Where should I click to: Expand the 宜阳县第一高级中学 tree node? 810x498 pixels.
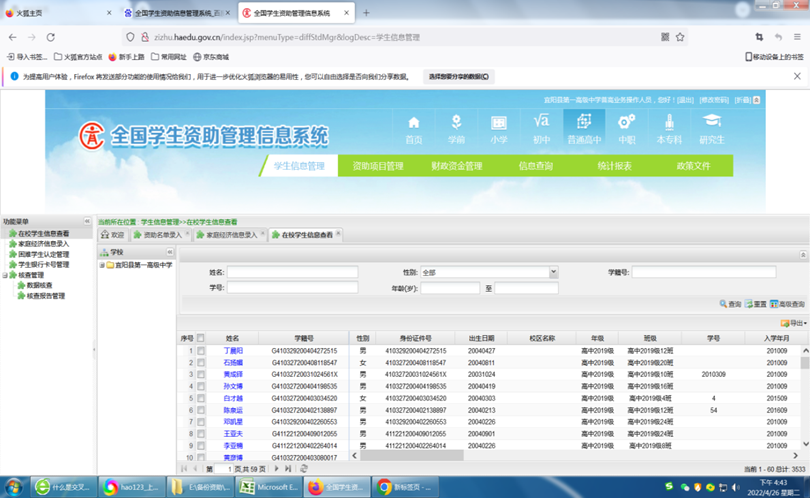tap(102, 266)
